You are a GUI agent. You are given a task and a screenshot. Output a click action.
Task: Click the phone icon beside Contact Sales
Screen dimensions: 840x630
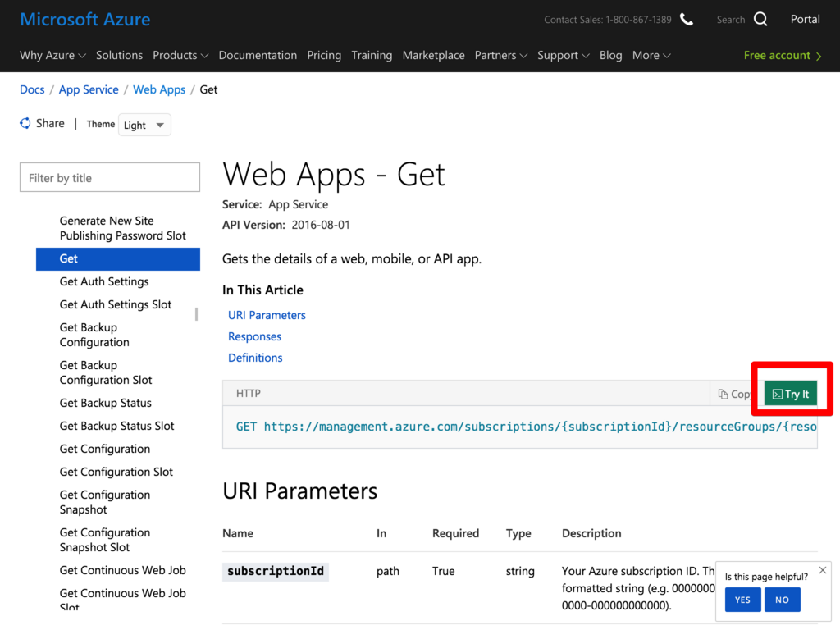tap(687, 20)
